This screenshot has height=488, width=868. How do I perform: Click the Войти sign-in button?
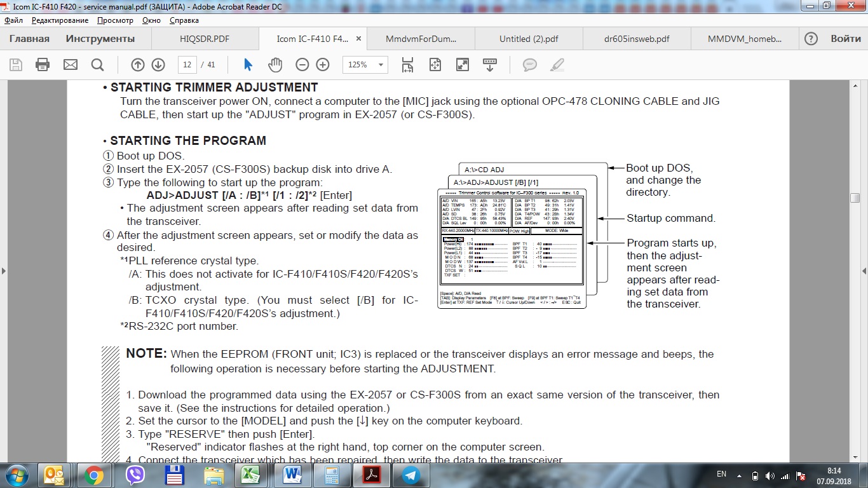coord(846,39)
